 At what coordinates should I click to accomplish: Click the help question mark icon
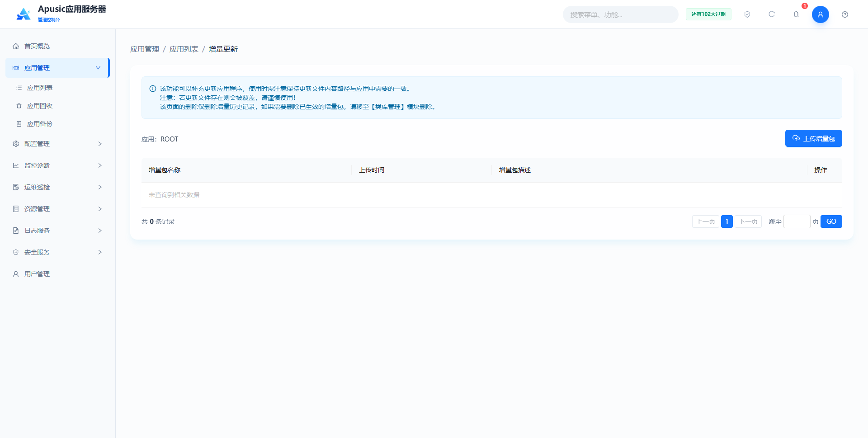[845, 14]
